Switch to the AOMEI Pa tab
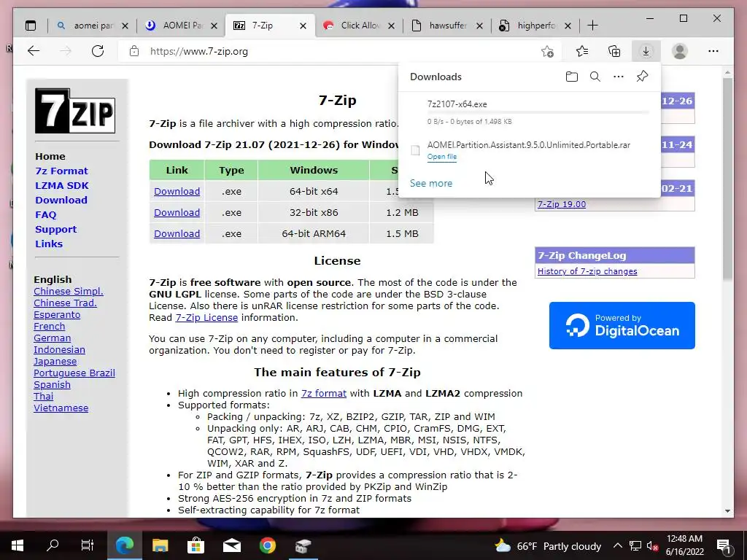This screenshot has height=560, width=747. coord(177,26)
